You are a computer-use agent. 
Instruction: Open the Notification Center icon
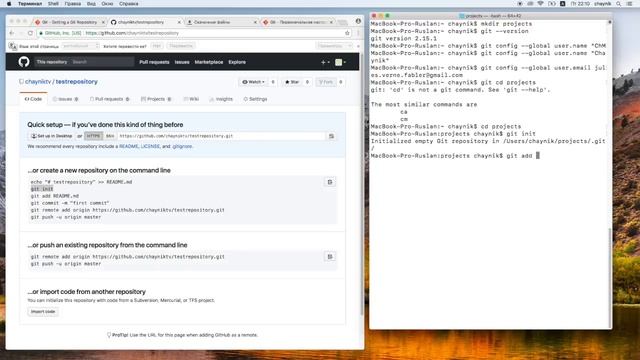point(629,4)
